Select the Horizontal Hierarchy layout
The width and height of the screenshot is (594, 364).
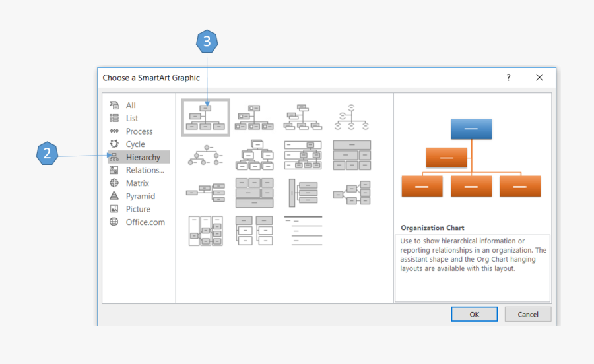(352, 193)
